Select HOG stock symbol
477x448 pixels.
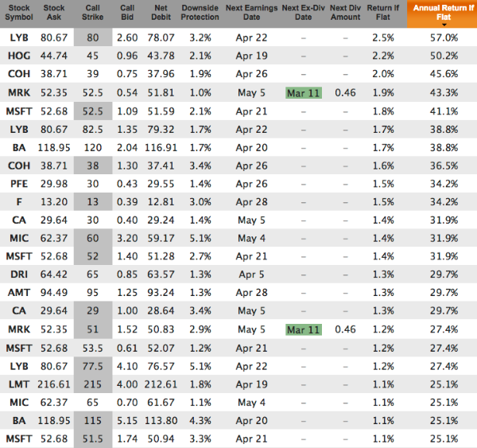point(19,56)
